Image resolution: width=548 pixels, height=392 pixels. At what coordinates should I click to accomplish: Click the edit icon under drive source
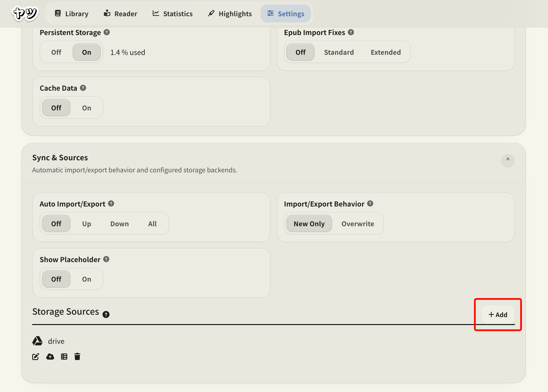tap(35, 357)
